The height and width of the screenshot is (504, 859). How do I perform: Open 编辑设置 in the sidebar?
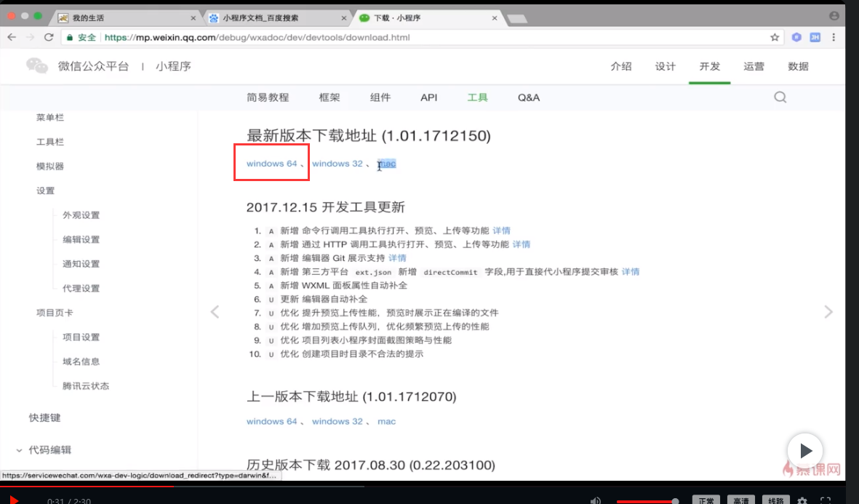click(x=81, y=239)
